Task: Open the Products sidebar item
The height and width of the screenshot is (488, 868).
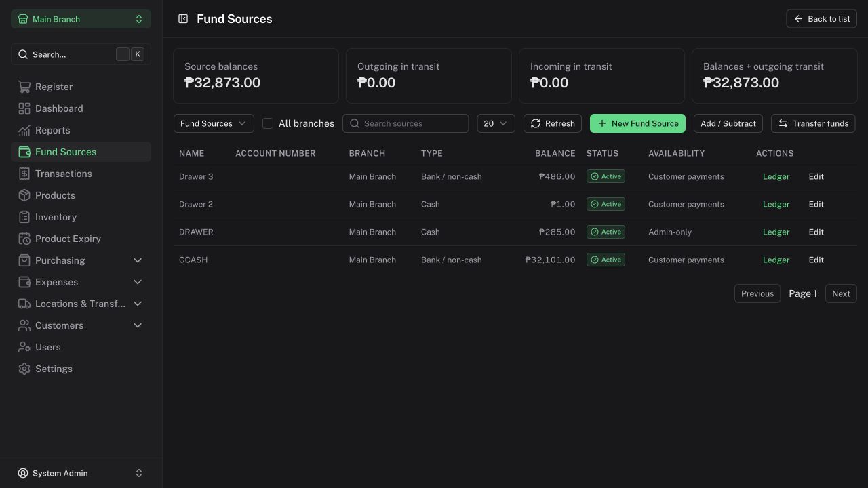Action: 81,195
